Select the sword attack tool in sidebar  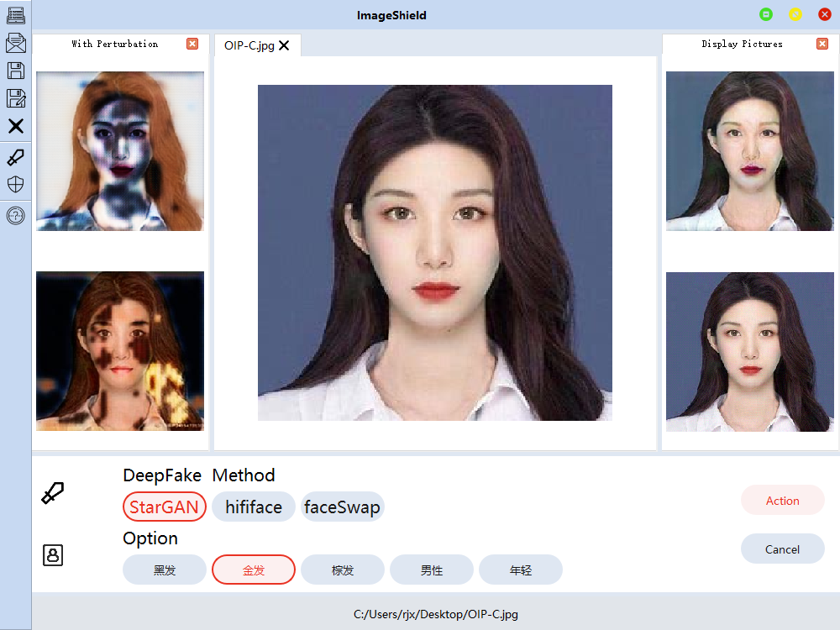point(15,157)
